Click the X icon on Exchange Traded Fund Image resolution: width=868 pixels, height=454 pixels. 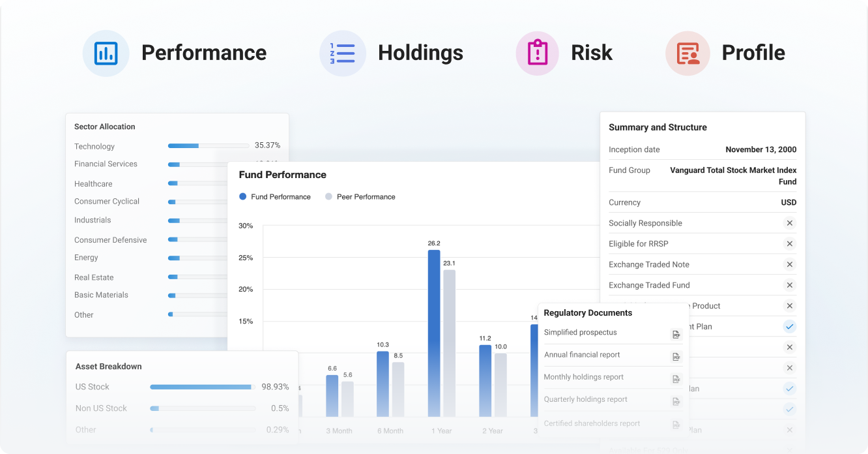coord(789,285)
